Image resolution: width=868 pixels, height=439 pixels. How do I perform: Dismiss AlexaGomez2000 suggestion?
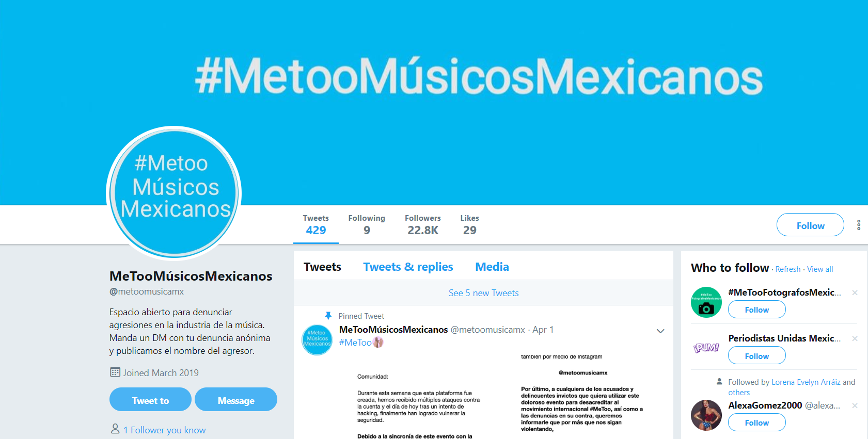[855, 405]
